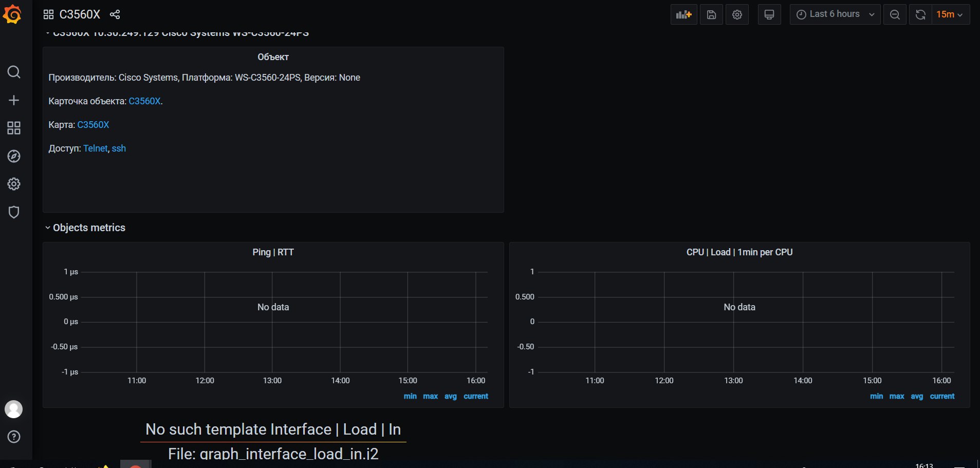Screen dimensions: 980x468
Task: Open the Объект panel title menu
Action: click(x=273, y=57)
